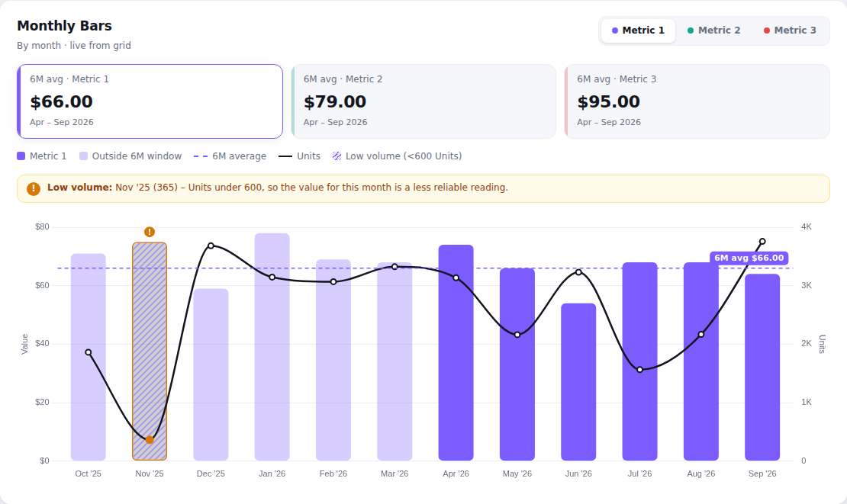This screenshot has height=504, width=847.
Task: Click the Dec '25 bar
Action: coord(211,374)
